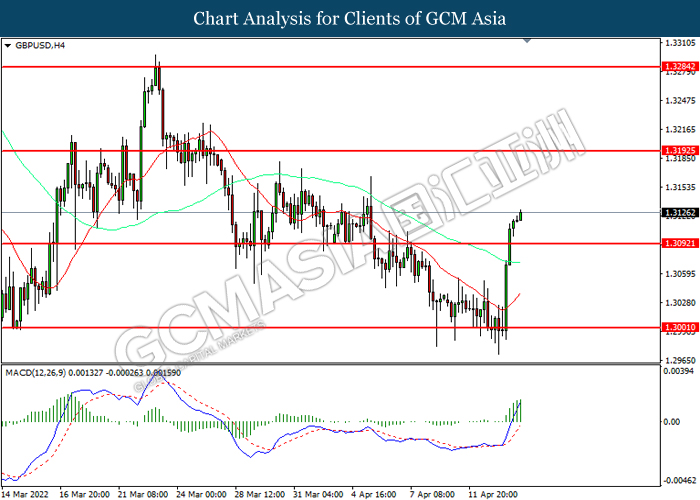The width and height of the screenshot is (700, 500).
Task: Select the 1.32842 resistance price label
Action: pos(679,67)
